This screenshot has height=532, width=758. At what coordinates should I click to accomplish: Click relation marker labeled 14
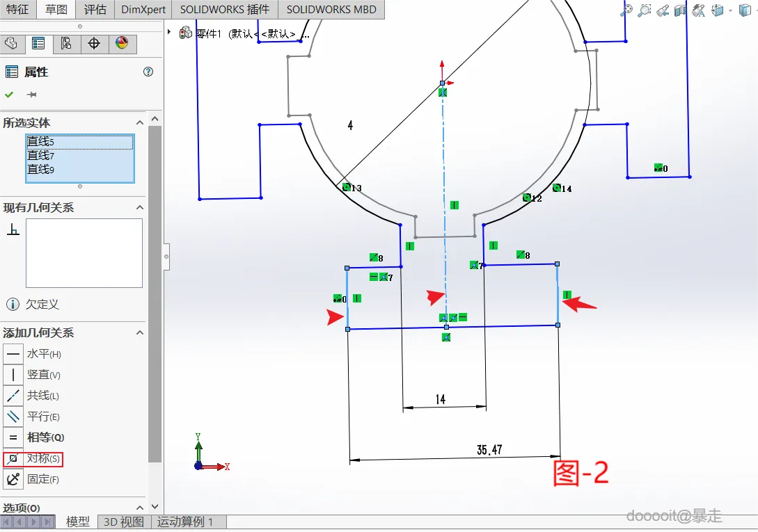(562, 188)
